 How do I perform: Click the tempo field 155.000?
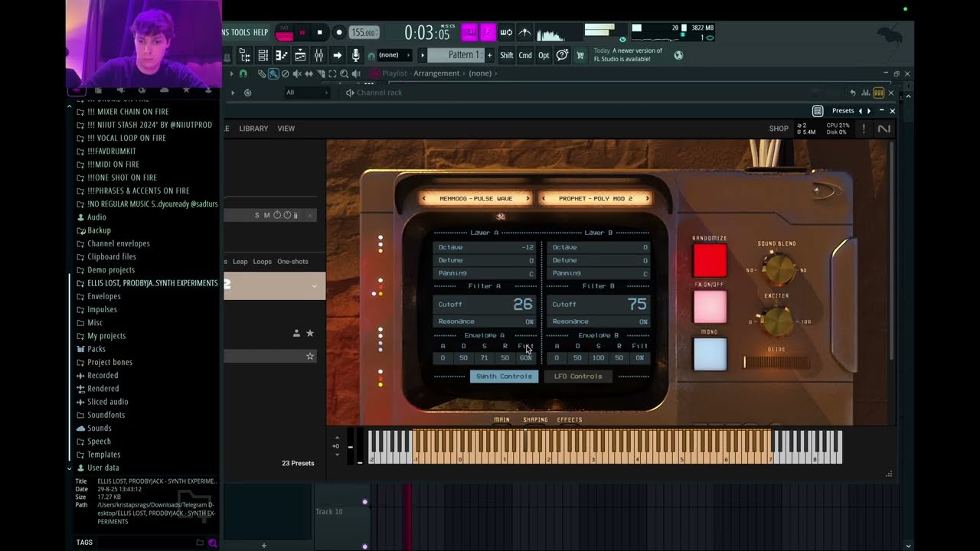tap(364, 32)
